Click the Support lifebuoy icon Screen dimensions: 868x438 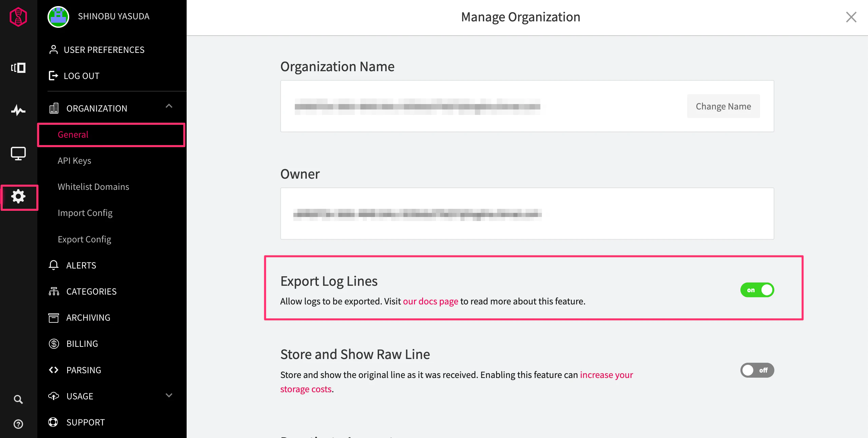pos(53,422)
